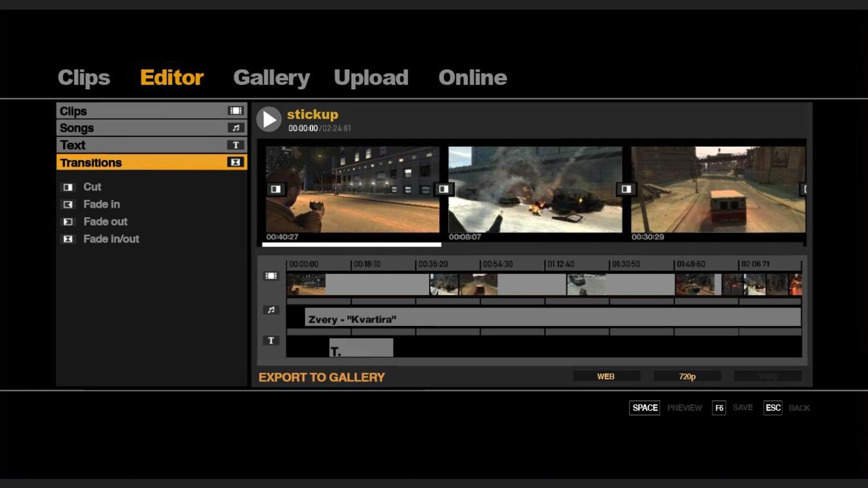Enable the 720p export resolution

687,376
